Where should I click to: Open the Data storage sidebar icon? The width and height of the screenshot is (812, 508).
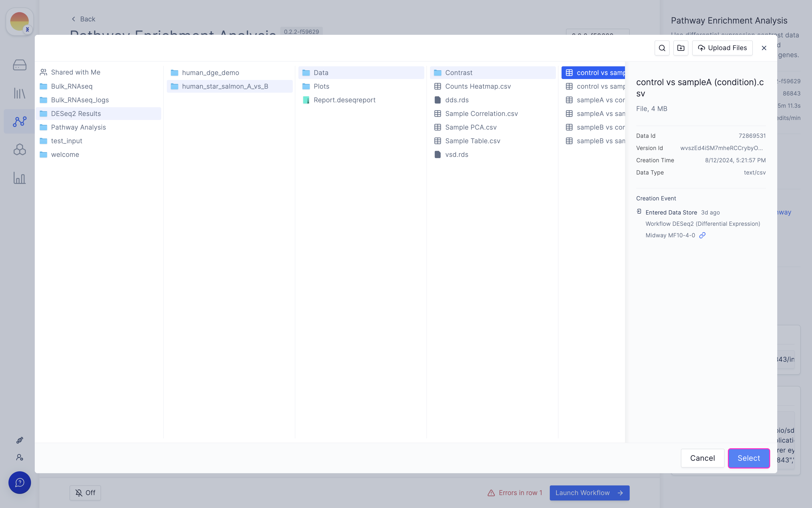19,65
